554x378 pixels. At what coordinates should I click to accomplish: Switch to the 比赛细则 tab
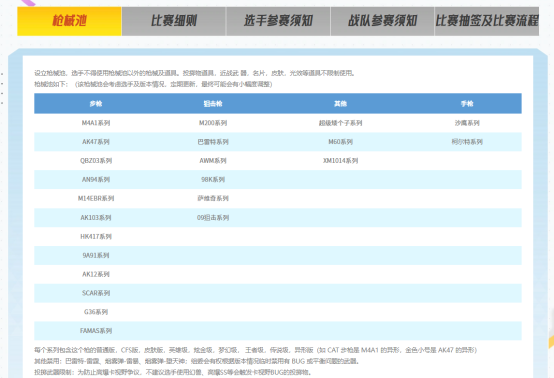[x=173, y=21]
